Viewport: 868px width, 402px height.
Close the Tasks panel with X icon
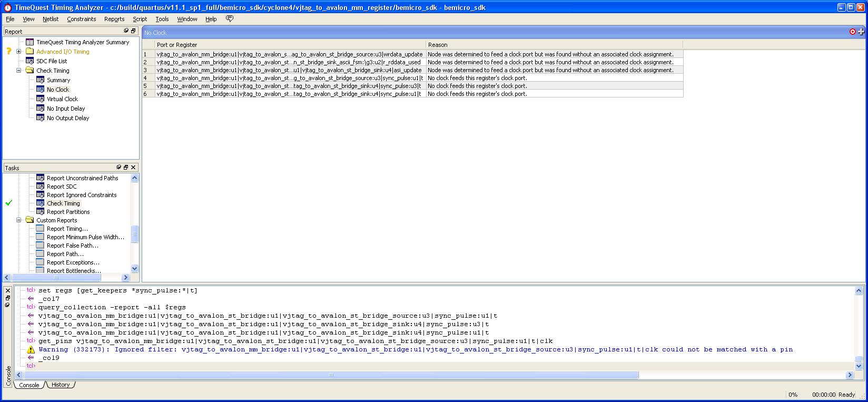pyautogui.click(x=133, y=168)
